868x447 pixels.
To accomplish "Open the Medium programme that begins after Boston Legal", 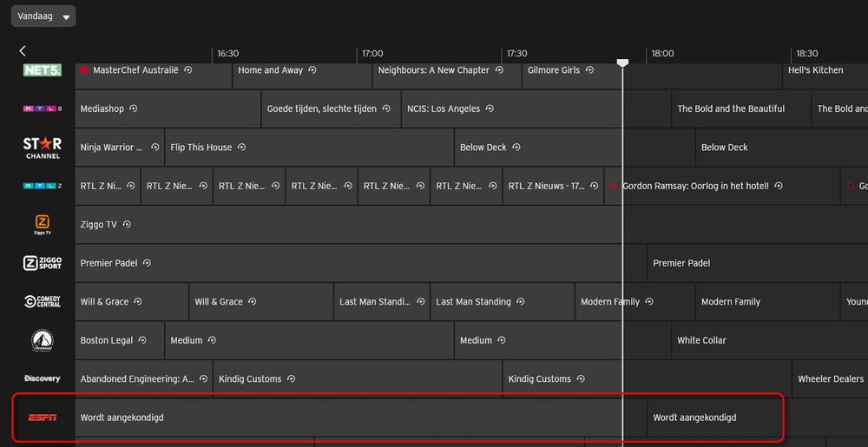I will pyautogui.click(x=310, y=340).
